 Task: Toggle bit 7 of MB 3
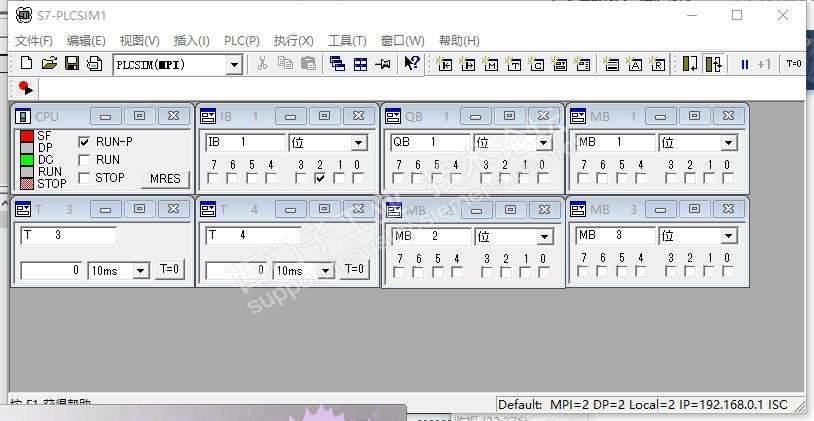tap(584, 271)
